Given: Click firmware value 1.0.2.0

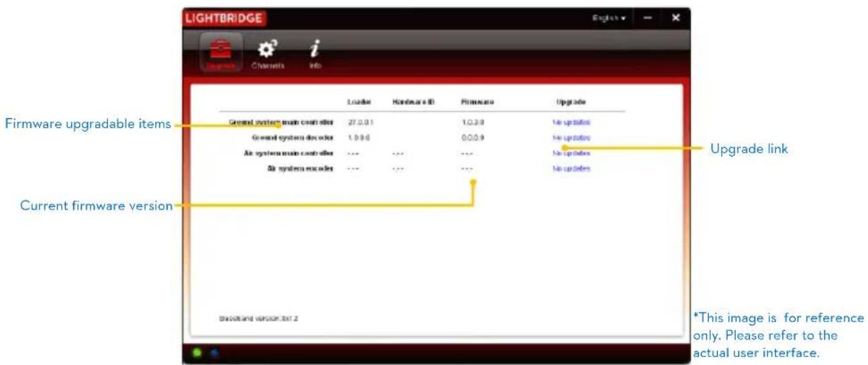Looking at the screenshot, I should pos(472,122).
